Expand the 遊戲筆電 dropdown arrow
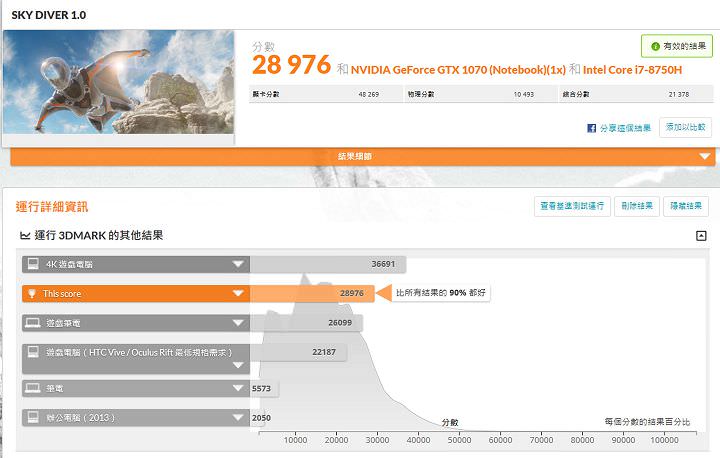Image resolution: width=720 pixels, height=458 pixels. [x=238, y=323]
